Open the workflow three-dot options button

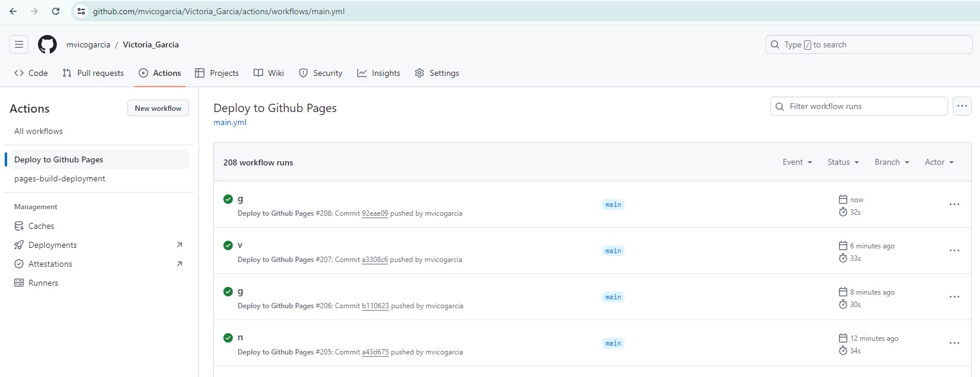point(962,106)
